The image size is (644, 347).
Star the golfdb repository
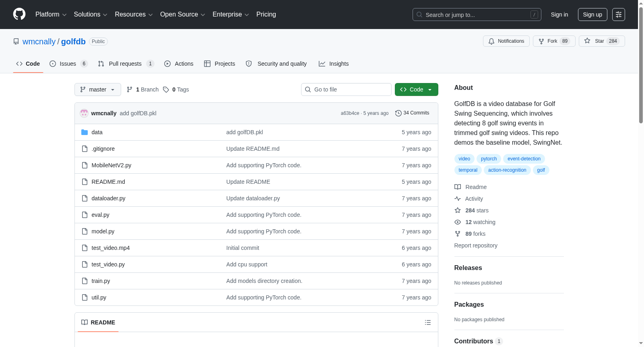(x=602, y=41)
